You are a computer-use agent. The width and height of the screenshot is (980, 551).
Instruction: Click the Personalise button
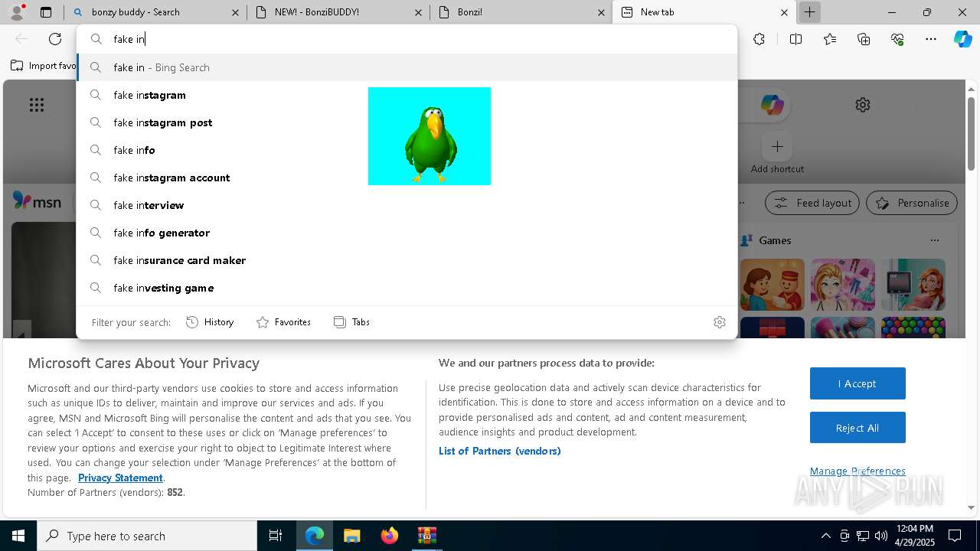click(x=912, y=203)
